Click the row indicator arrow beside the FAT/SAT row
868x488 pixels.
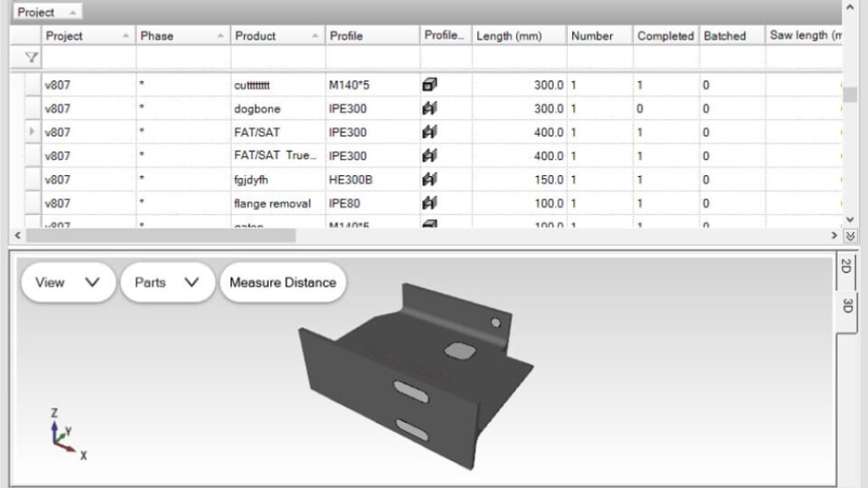tap(32, 132)
